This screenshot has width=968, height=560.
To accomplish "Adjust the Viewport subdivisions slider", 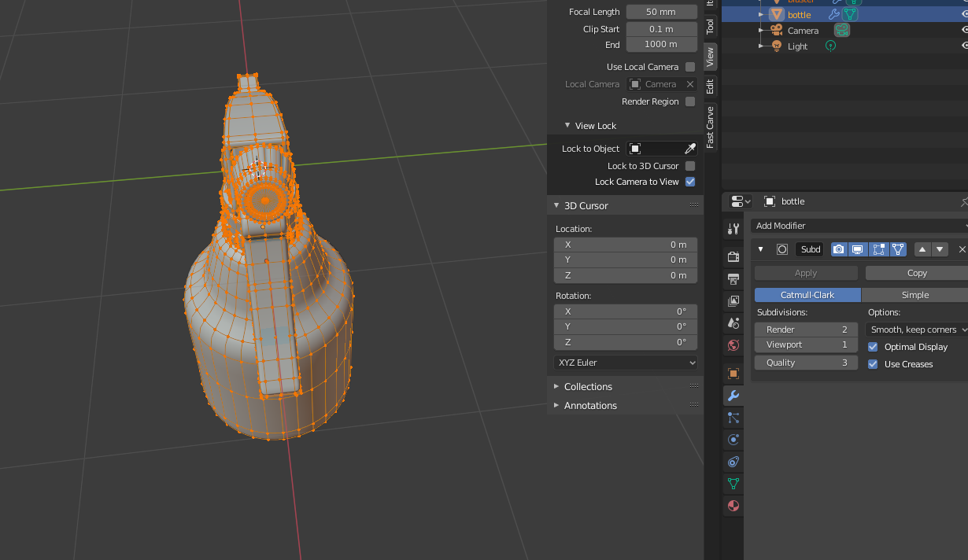I will click(805, 346).
